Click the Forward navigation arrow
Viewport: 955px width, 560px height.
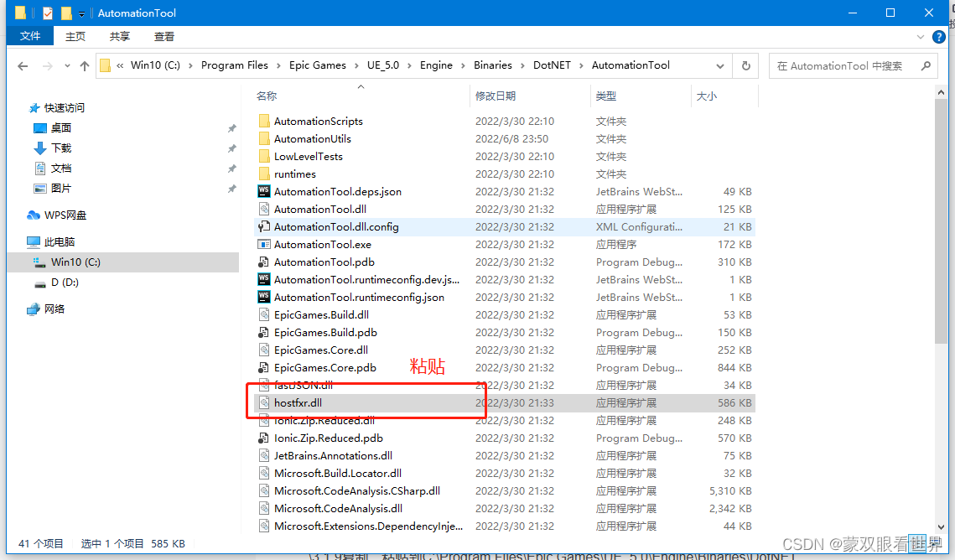coord(48,65)
